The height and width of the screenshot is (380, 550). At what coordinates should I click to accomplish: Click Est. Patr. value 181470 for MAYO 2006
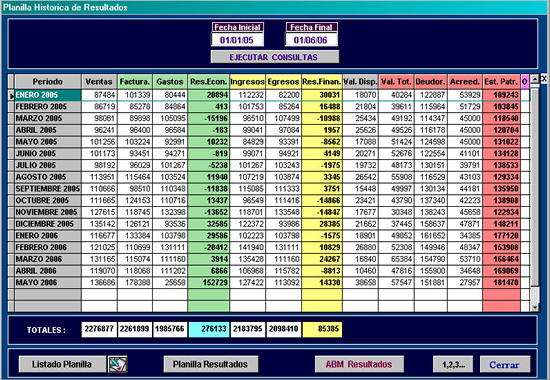pos(502,283)
